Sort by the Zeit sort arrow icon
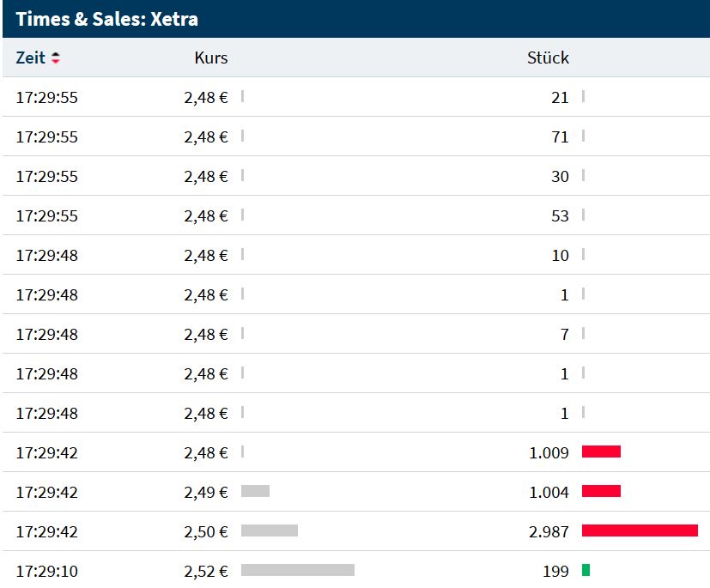This screenshot has height=588, width=710. (x=57, y=58)
